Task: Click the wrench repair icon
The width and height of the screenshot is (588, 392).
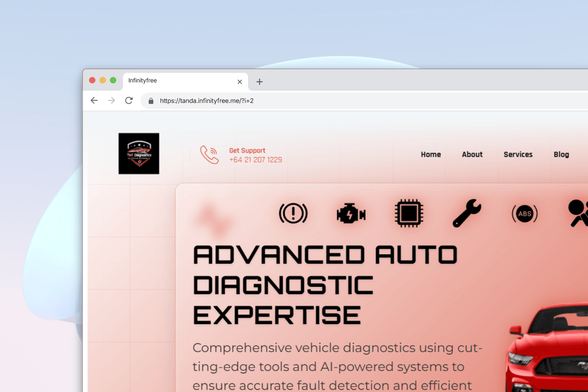Action: 467,213
